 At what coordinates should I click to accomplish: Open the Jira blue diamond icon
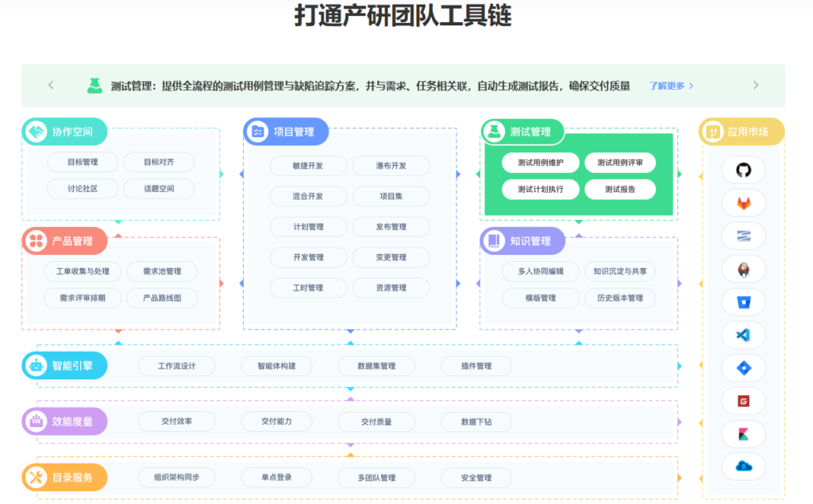[x=743, y=368]
